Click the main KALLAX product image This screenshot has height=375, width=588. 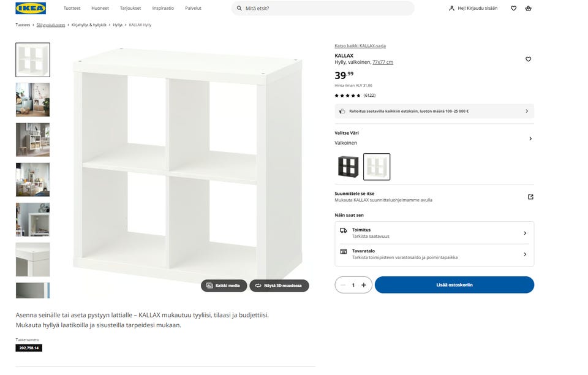[187, 164]
